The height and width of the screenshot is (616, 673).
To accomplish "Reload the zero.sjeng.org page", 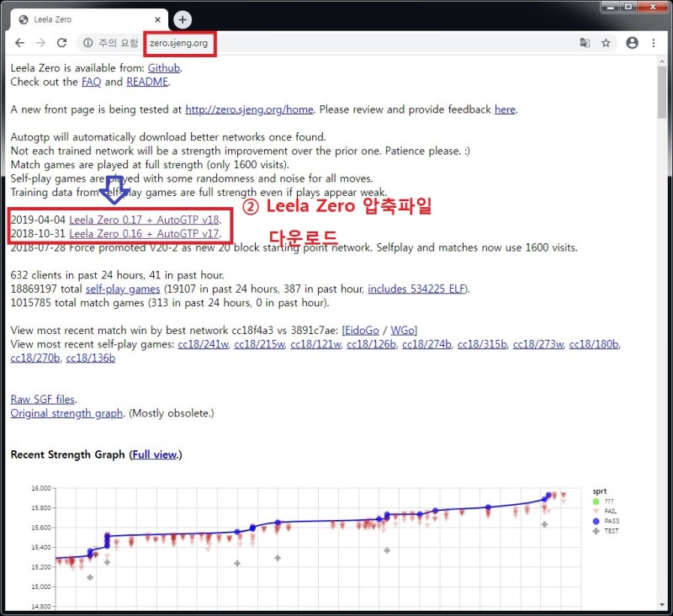I will pyautogui.click(x=63, y=44).
